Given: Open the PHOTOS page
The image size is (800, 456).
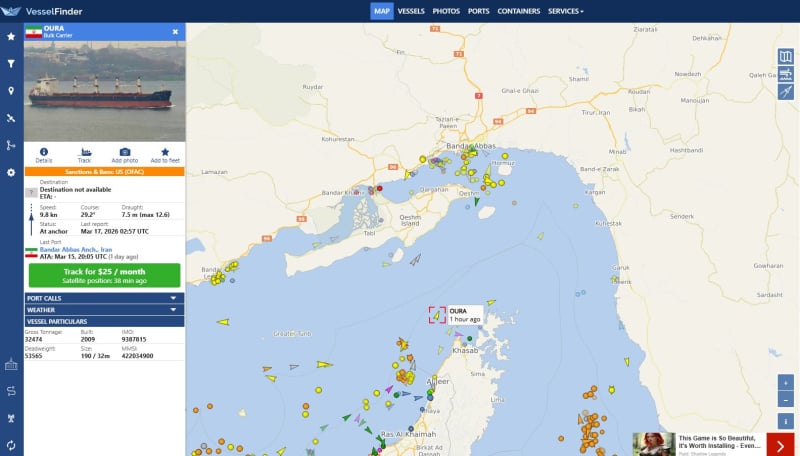Looking at the screenshot, I should coord(446,11).
